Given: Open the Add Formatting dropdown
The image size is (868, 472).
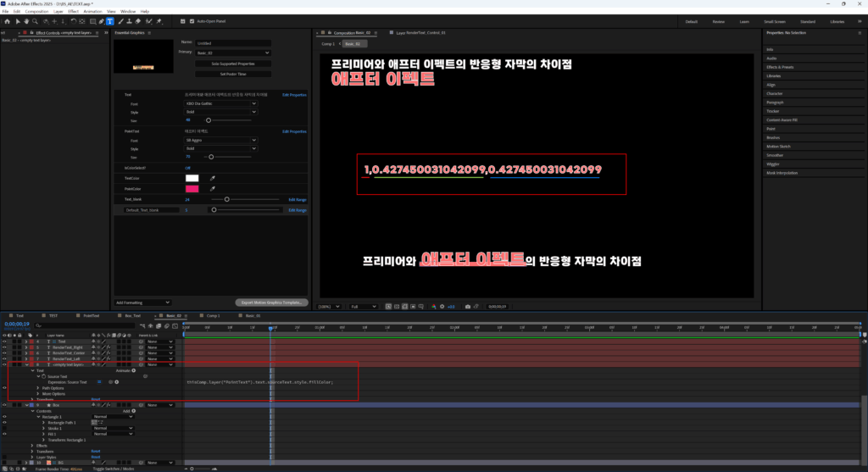Looking at the screenshot, I should pos(142,303).
